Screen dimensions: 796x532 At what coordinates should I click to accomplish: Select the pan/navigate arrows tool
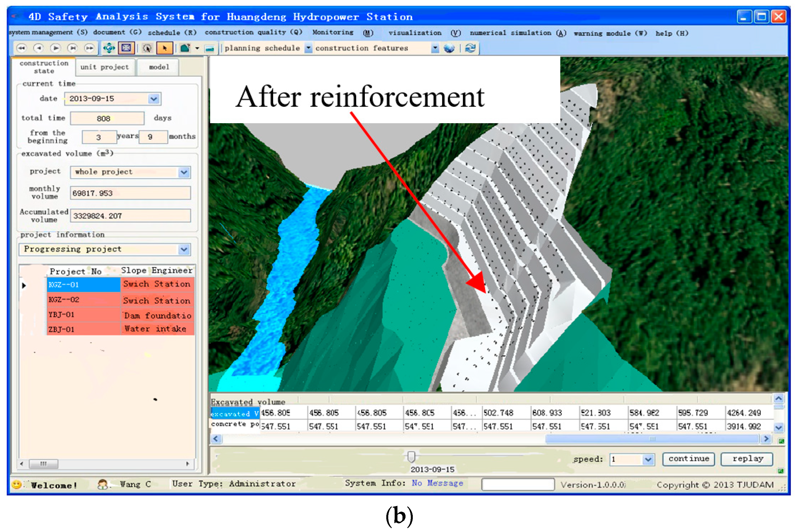click(x=109, y=48)
